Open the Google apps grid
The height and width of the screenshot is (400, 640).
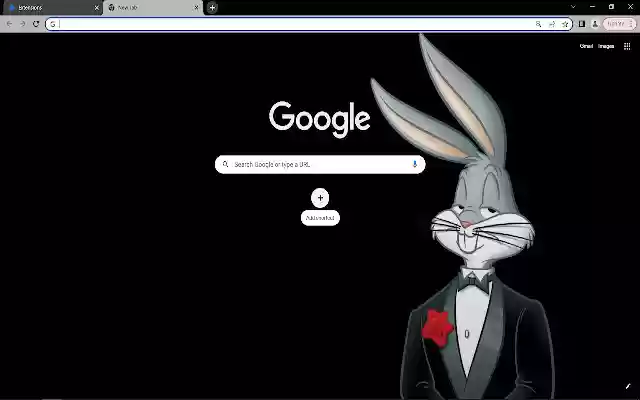[x=627, y=46]
